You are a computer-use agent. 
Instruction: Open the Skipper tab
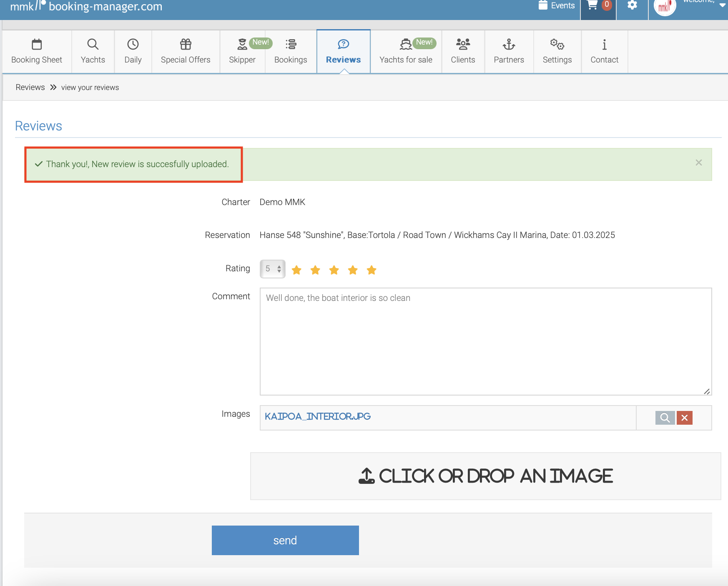tap(242, 52)
